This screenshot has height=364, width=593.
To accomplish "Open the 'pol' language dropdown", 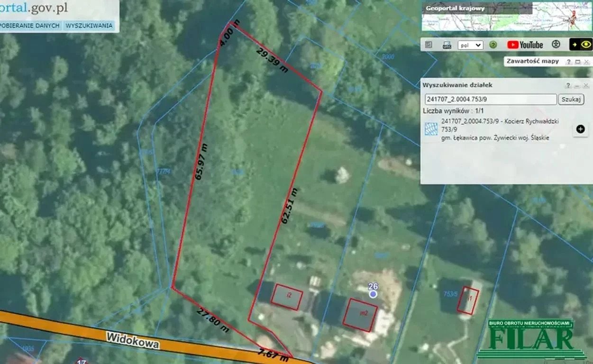I will click(470, 45).
